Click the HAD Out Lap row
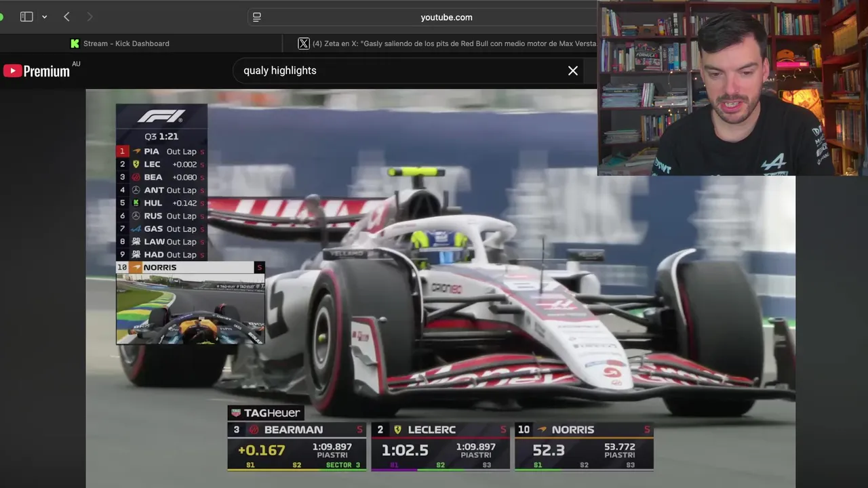 [161, 255]
